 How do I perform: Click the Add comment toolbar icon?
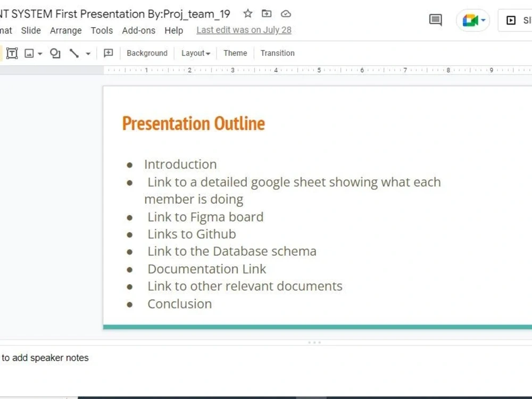click(108, 53)
